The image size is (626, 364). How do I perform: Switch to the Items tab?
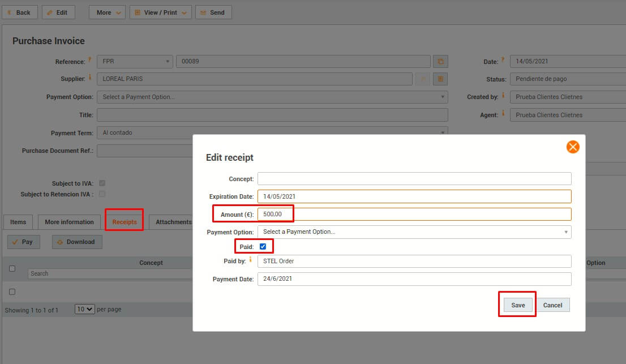(18, 222)
